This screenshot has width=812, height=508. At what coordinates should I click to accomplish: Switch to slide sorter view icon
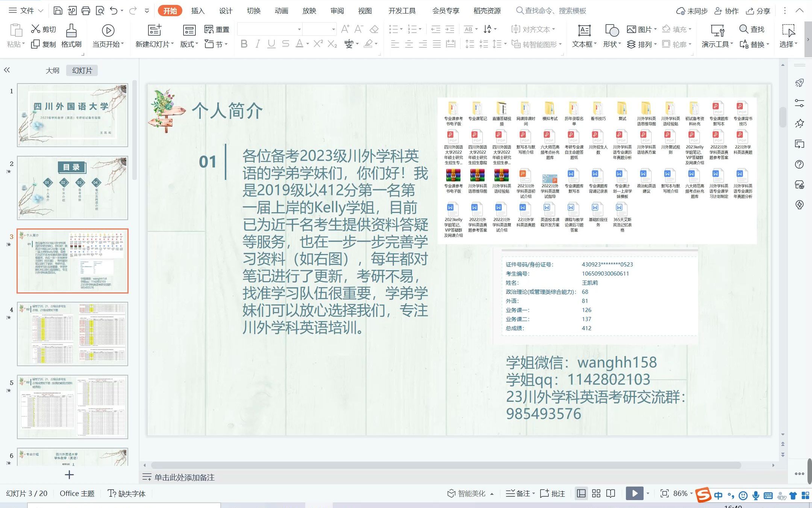point(596,493)
